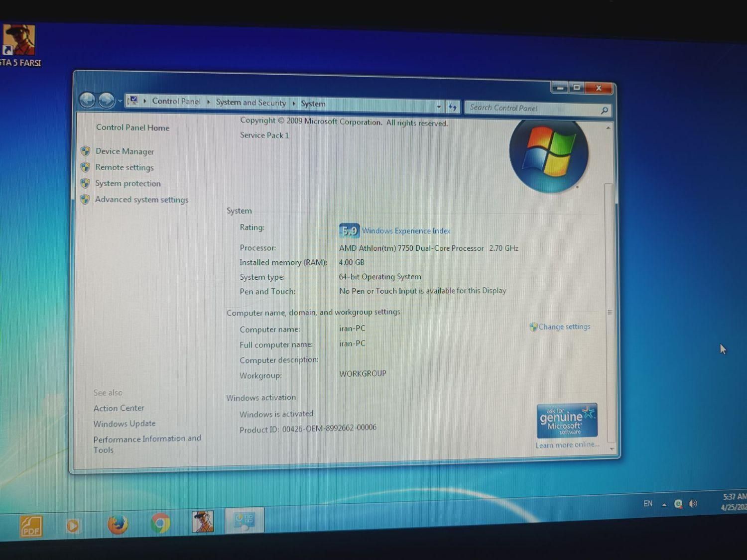Select System and Security in the breadcrumb
This screenshot has height=560, width=747.
pyautogui.click(x=251, y=103)
